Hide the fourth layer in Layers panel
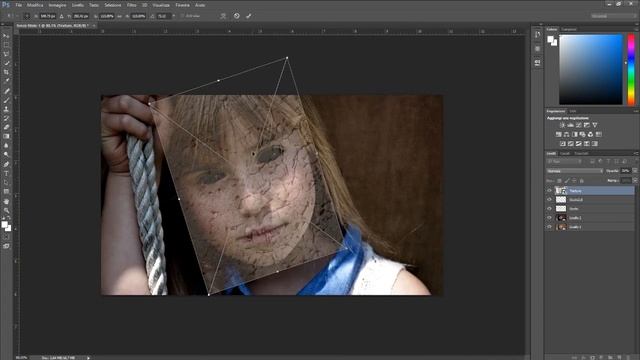 (549, 218)
